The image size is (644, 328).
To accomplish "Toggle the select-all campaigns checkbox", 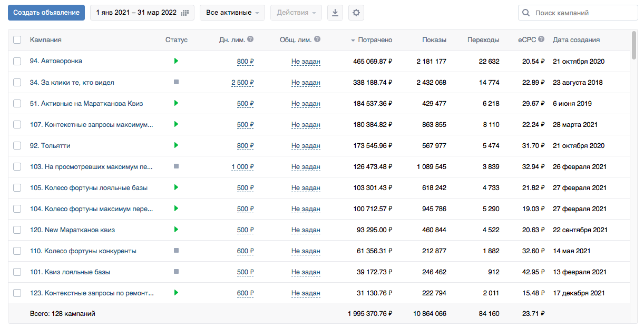I will click(17, 40).
